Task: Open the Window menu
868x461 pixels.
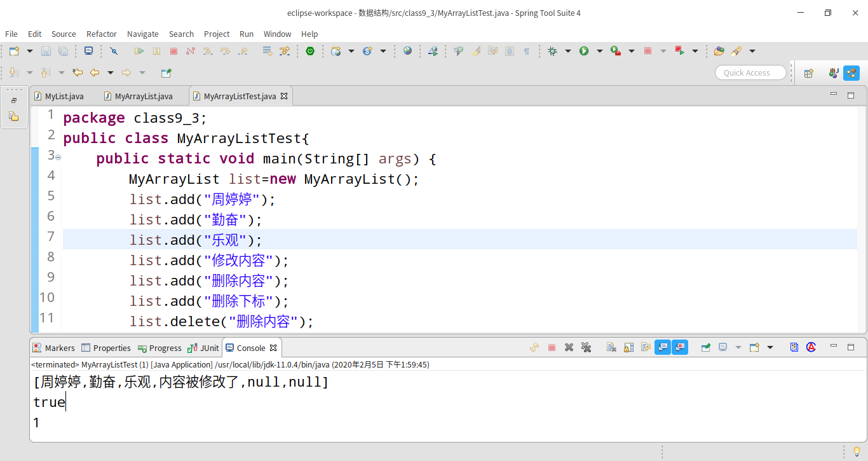Action: 277,34
